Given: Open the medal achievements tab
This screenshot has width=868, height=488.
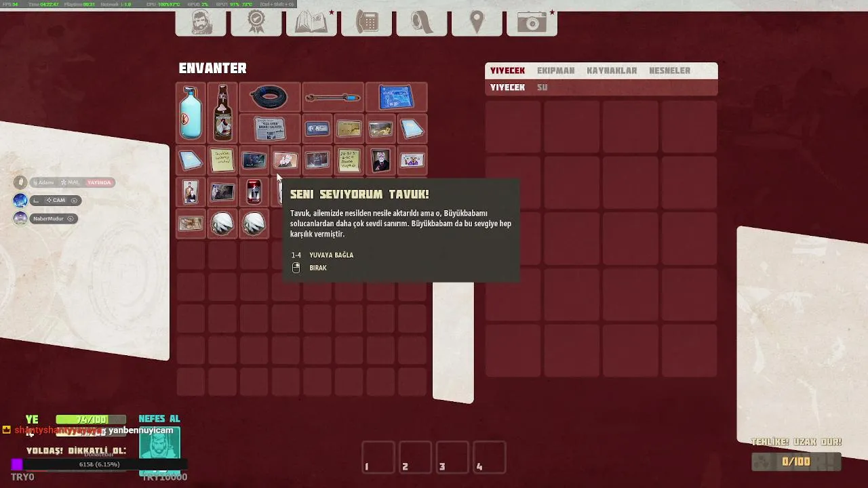Looking at the screenshot, I should (256, 23).
